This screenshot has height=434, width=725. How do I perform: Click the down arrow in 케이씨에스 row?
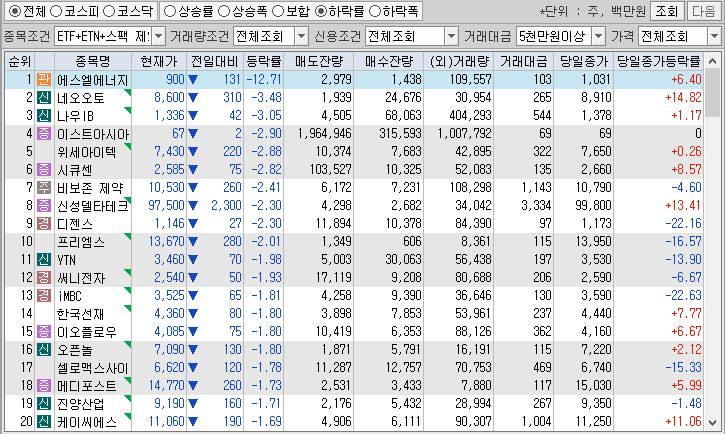tap(193, 421)
